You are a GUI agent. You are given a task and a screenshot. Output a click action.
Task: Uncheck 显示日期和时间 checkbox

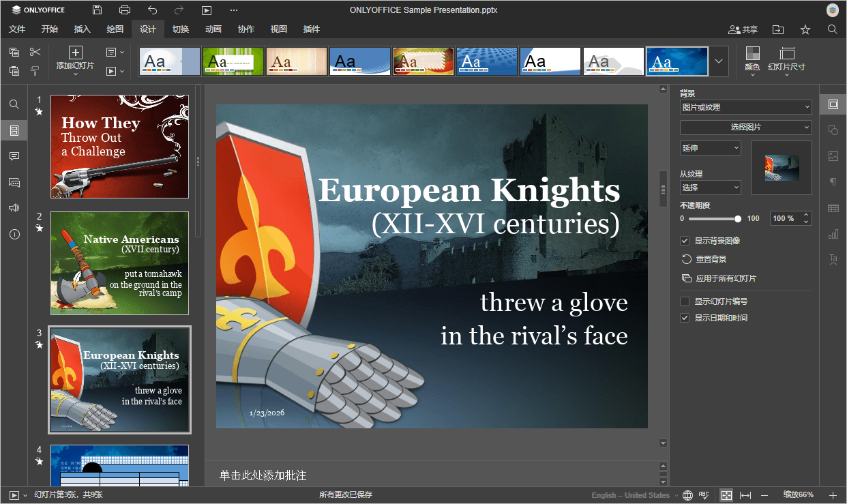[x=685, y=318]
